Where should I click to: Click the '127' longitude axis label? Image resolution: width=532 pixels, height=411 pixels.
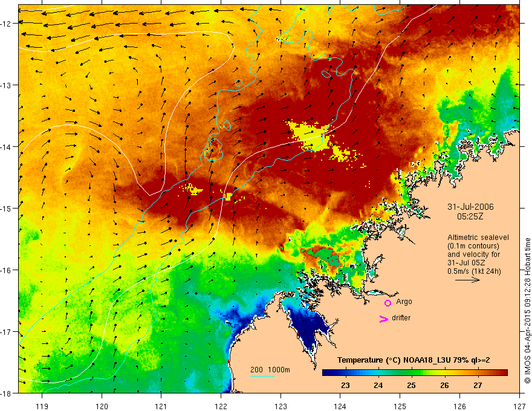tap(519, 406)
